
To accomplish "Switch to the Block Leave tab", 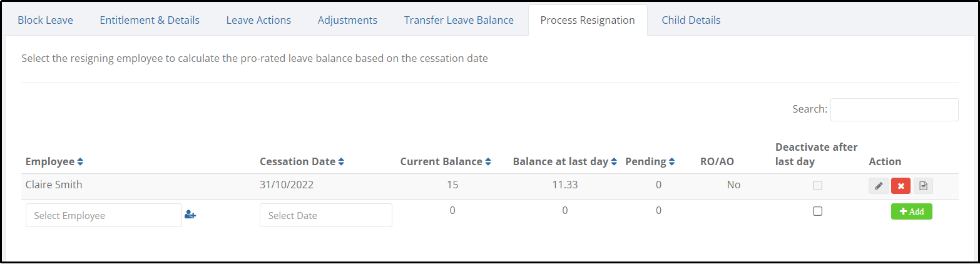I will tap(45, 20).
